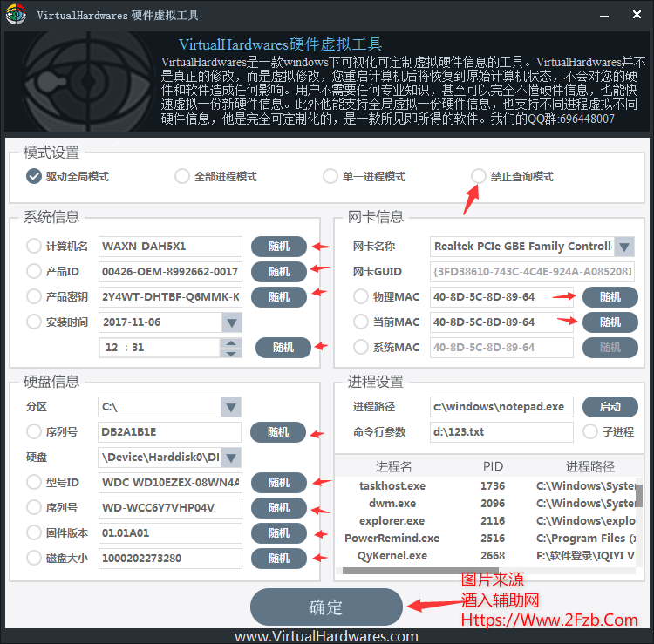Viewport: 654px width, 644px height.
Task: Randomize the disk serial WD-WCC6Y7VHP04V
Action: [x=279, y=508]
